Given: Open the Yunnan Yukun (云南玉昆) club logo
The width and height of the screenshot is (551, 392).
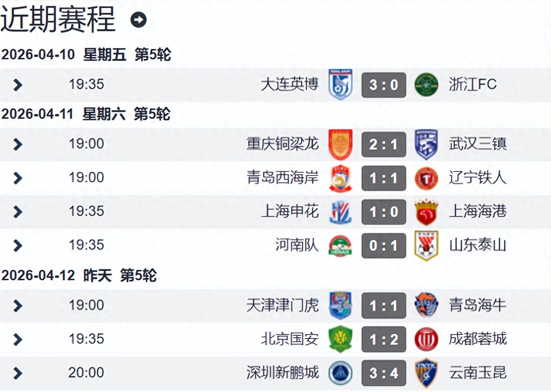Looking at the screenshot, I should click(x=427, y=373).
